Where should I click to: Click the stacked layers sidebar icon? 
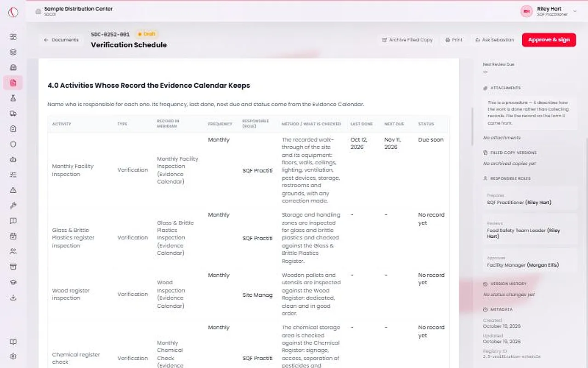click(13, 52)
